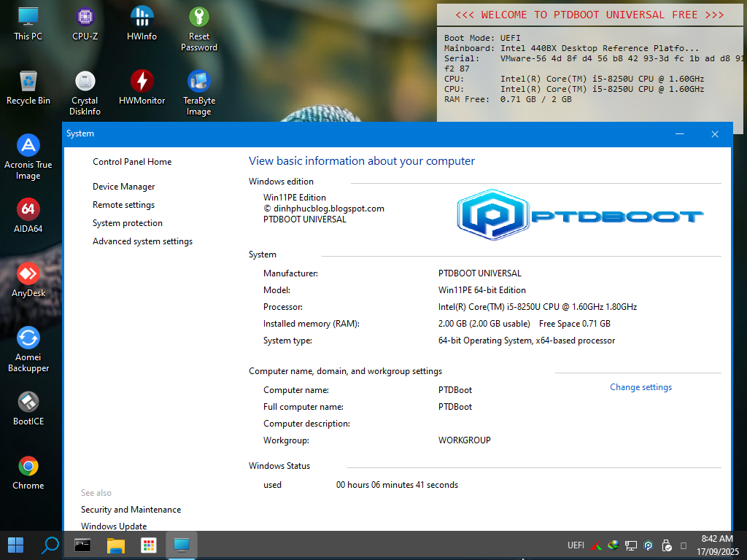Open the CPU-Z desktop icon
747x560 pixels.
pyautogui.click(x=85, y=17)
